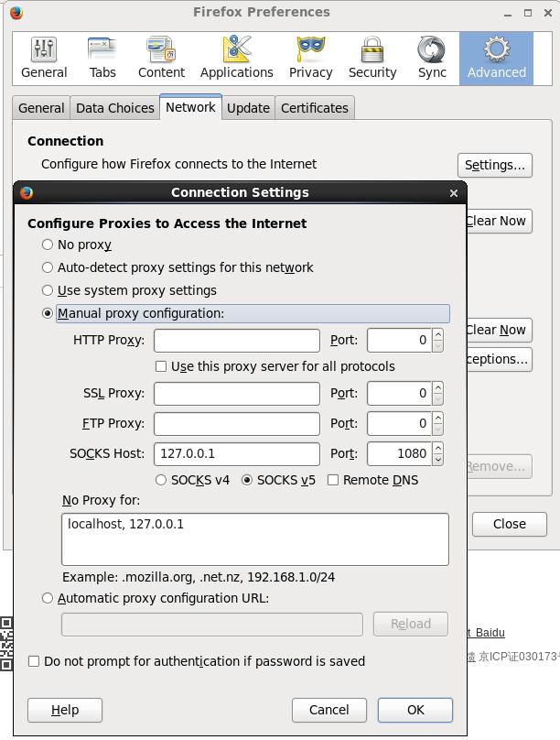Click Close in Firefox Preferences window
Viewport: 560px width, 740px height.
pos(510,524)
